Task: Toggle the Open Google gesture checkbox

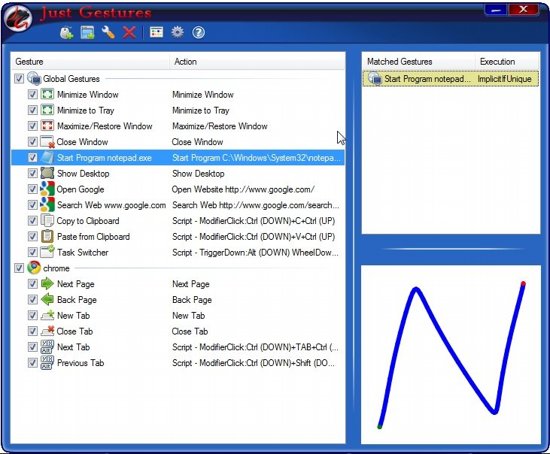Action: (33, 189)
